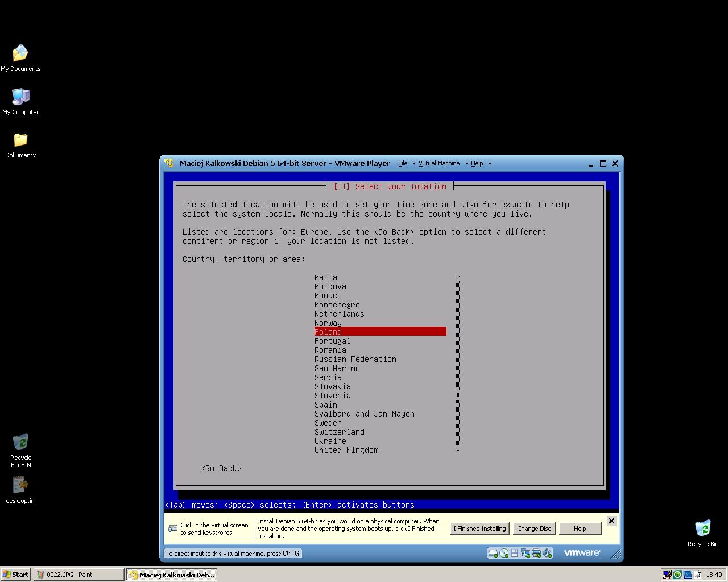Click the 18:40 taskbar clock
This screenshot has width=728, height=582.
pos(714,575)
